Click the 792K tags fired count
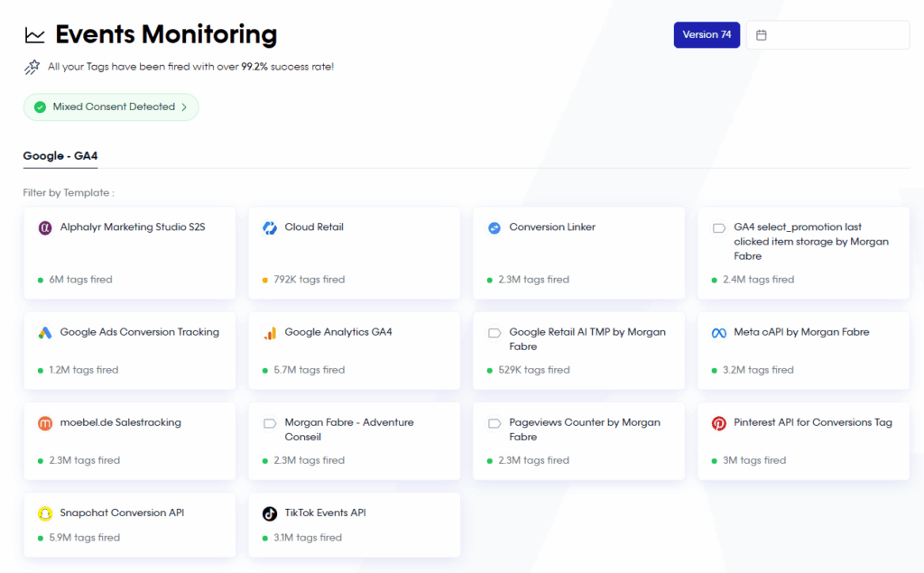This screenshot has width=924, height=573. pos(309,280)
